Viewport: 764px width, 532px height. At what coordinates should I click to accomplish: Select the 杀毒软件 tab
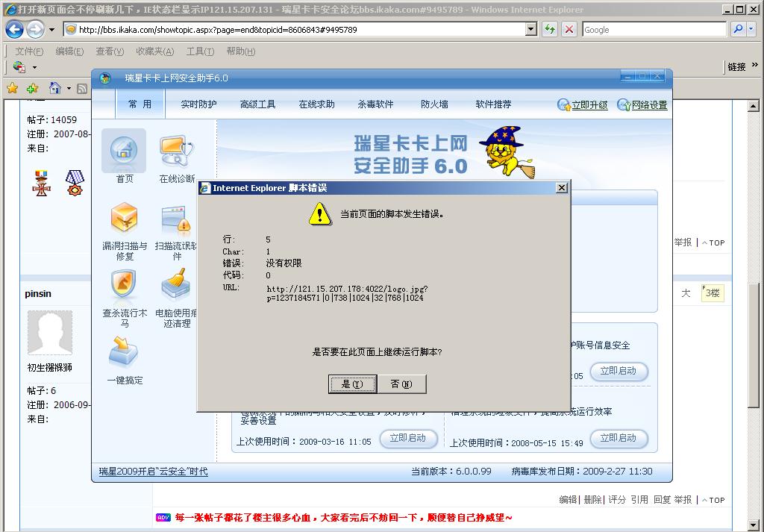(376, 104)
